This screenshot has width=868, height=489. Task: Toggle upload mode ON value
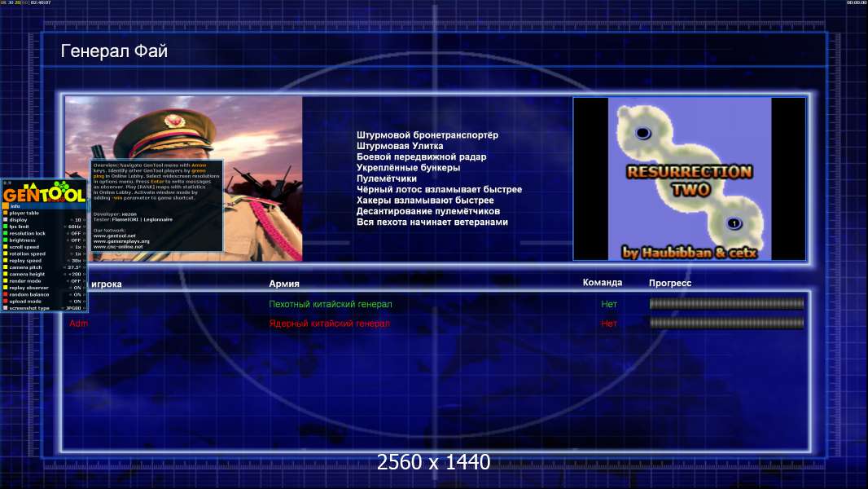(x=77, y=302)
